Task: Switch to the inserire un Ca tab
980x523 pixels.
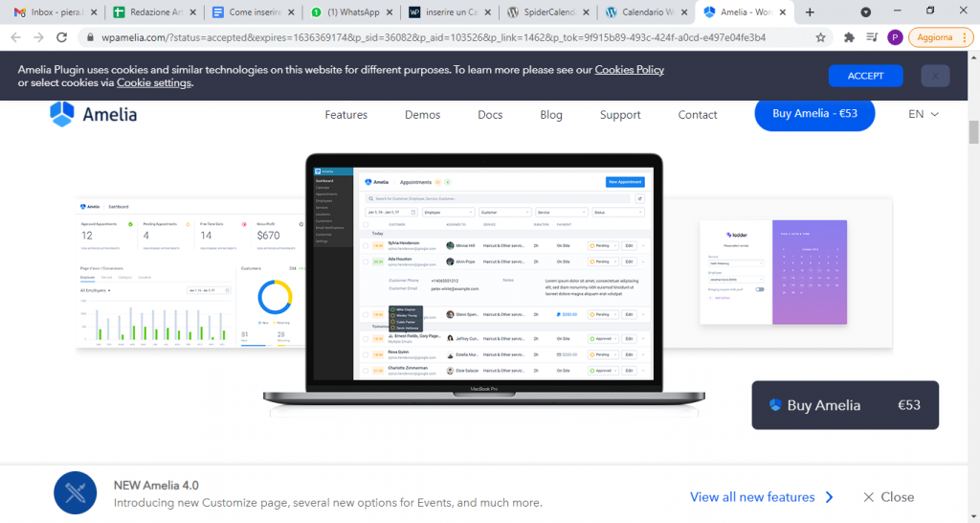Action: click(x=449, y=11)
